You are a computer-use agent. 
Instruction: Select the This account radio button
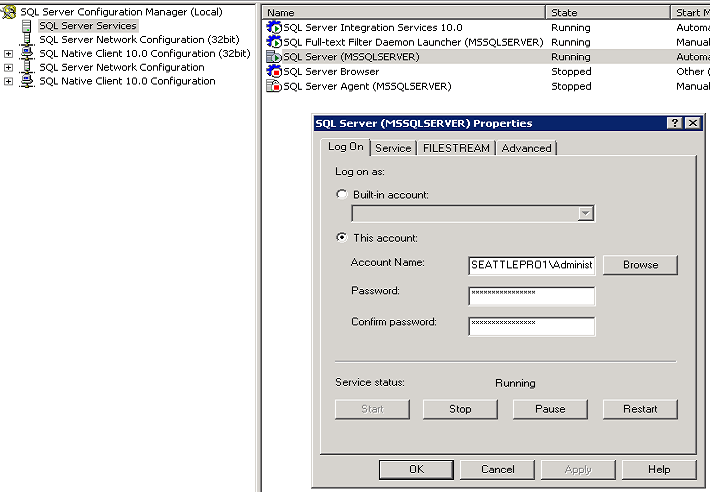pos(343,238)
